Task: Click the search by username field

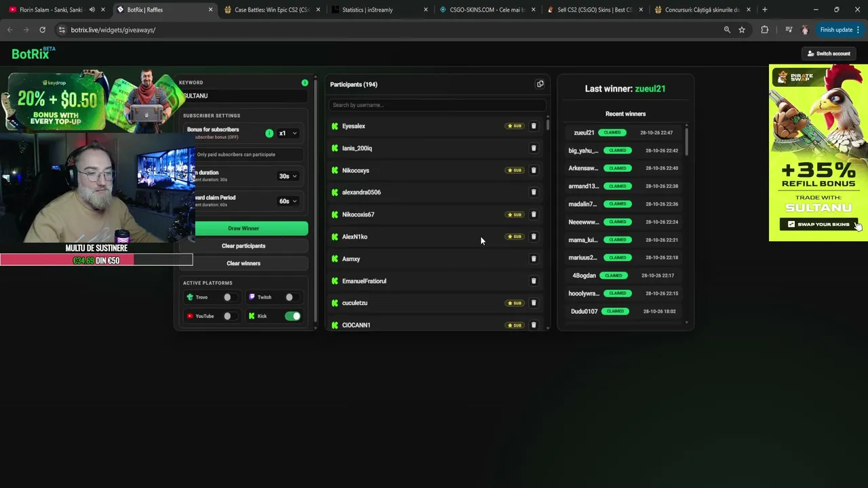Action: (437, 105)
